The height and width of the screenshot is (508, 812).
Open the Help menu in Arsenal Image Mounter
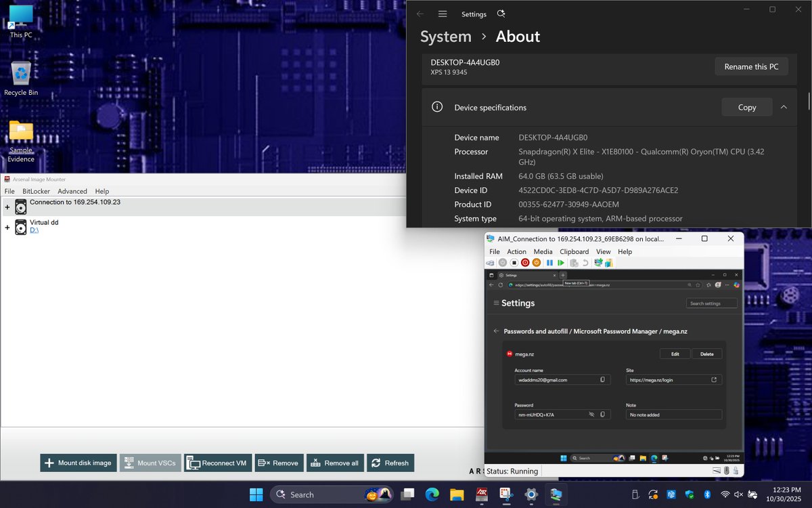click(x=101, y=191)
